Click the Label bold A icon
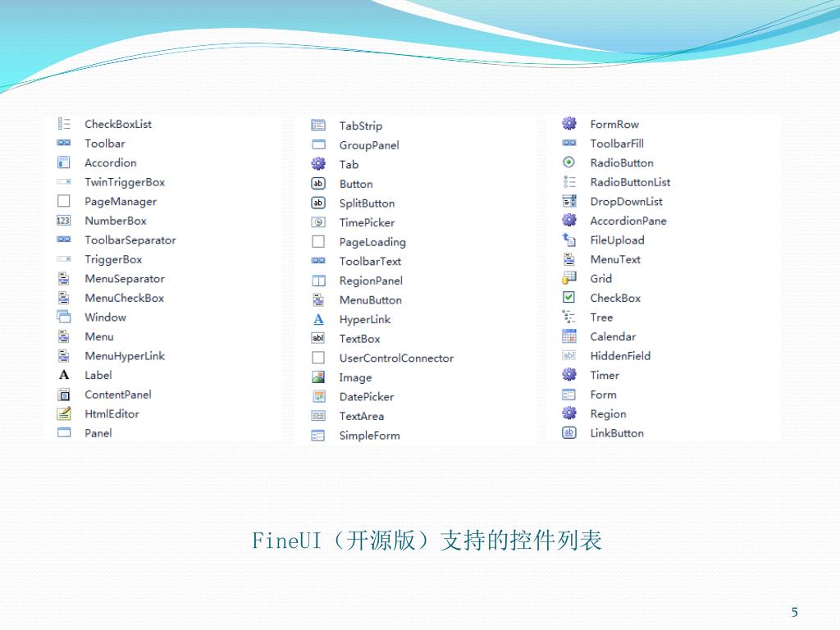The width and height of the screenshot is (840, 630). tap(64, 374)
